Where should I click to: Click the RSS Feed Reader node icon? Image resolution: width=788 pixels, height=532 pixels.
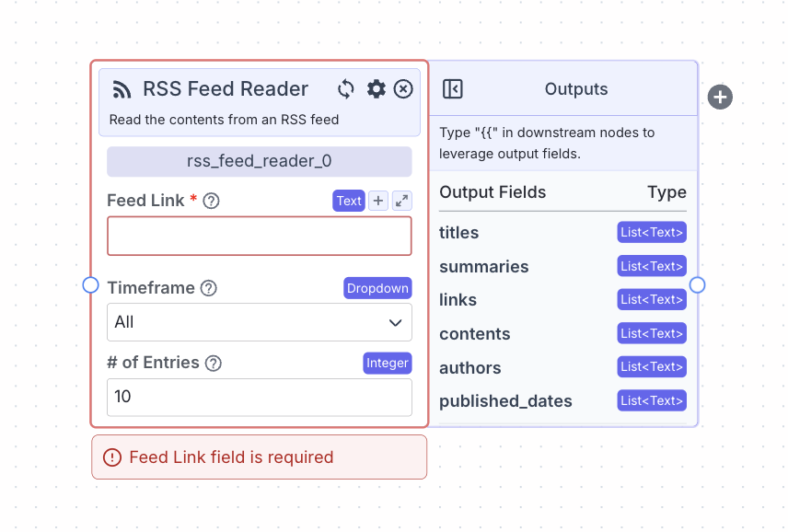point(122,89)
